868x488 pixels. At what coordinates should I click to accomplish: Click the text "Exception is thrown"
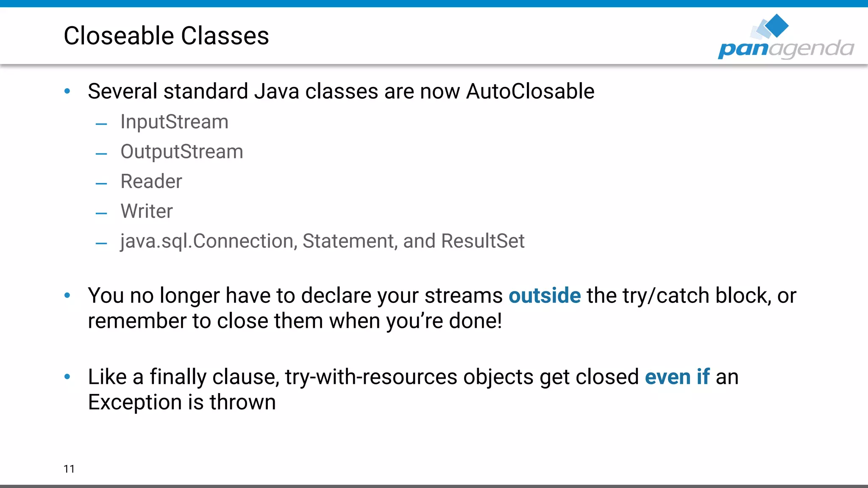(x=182, y=402)
